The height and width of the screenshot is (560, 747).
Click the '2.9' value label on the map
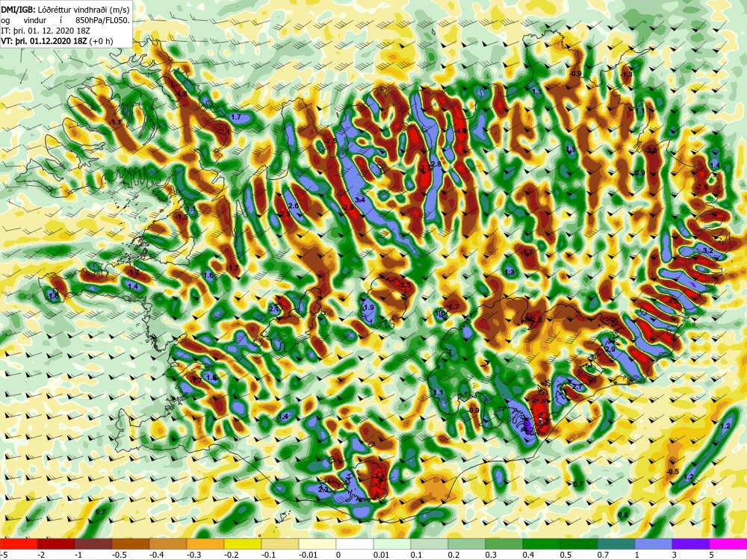click(610, 349)
